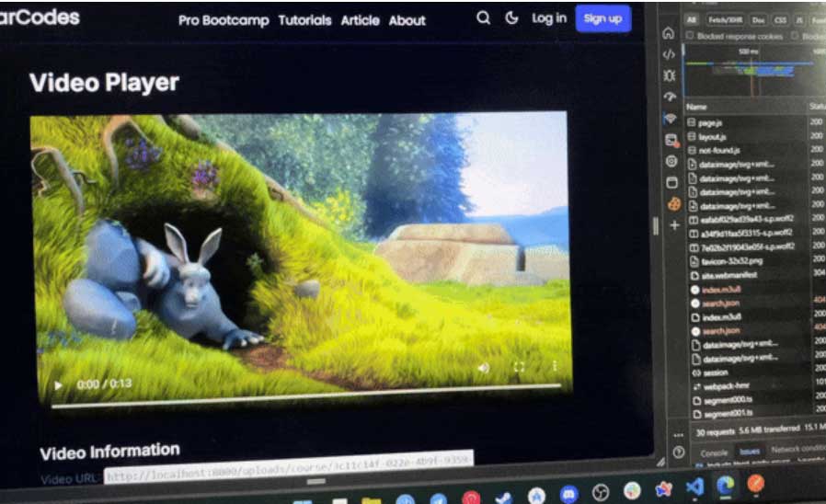
Task: Open Visual Studio Code from the taskbar
Action: tap(694, 487)
